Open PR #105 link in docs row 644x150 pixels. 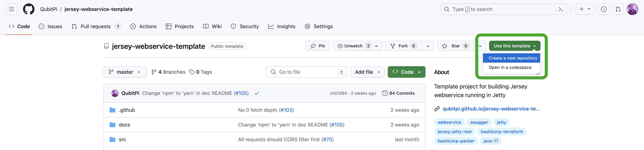tap(337, 125)
